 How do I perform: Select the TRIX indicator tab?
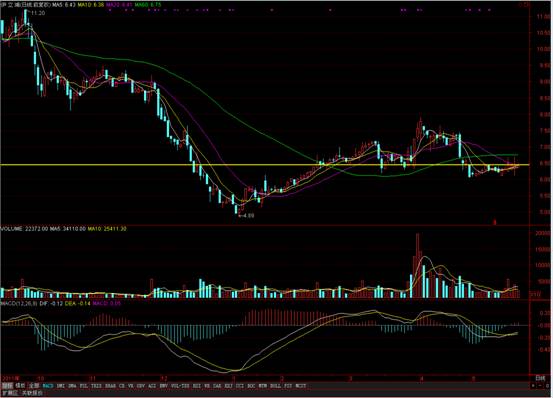click(96, 386)
